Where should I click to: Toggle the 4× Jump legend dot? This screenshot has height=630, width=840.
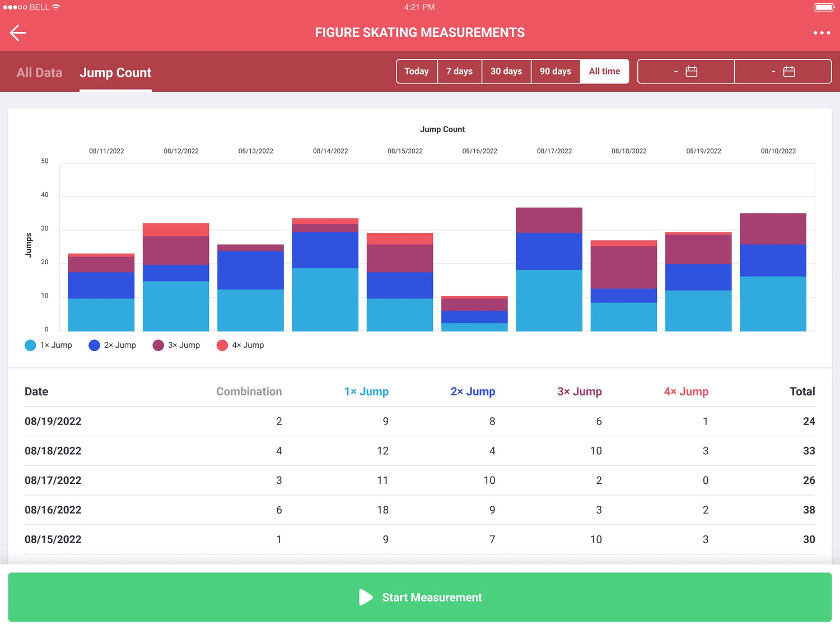click(x=222, y=346)
